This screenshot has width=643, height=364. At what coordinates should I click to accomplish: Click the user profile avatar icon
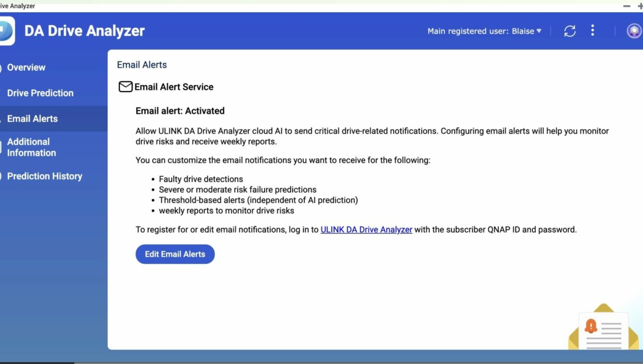(x=634, y=31)
